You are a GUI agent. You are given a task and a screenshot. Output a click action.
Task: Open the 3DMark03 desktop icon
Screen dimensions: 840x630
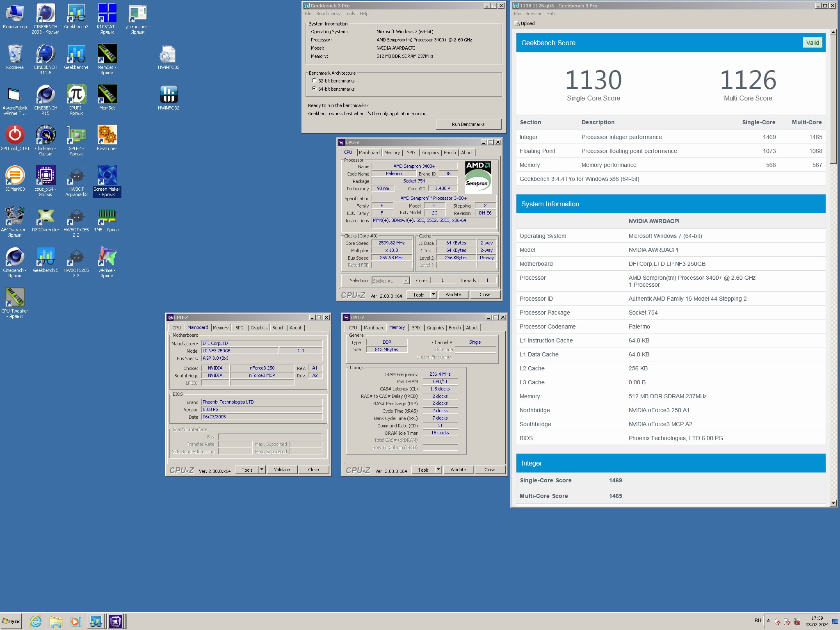[x=15, y=178]
